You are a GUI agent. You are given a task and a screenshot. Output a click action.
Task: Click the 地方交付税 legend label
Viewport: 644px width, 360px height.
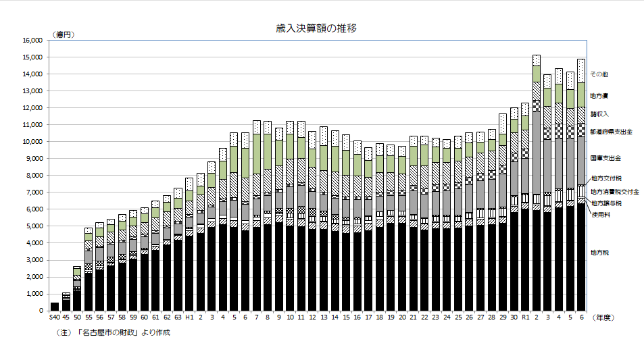click(x=606, y=178)
